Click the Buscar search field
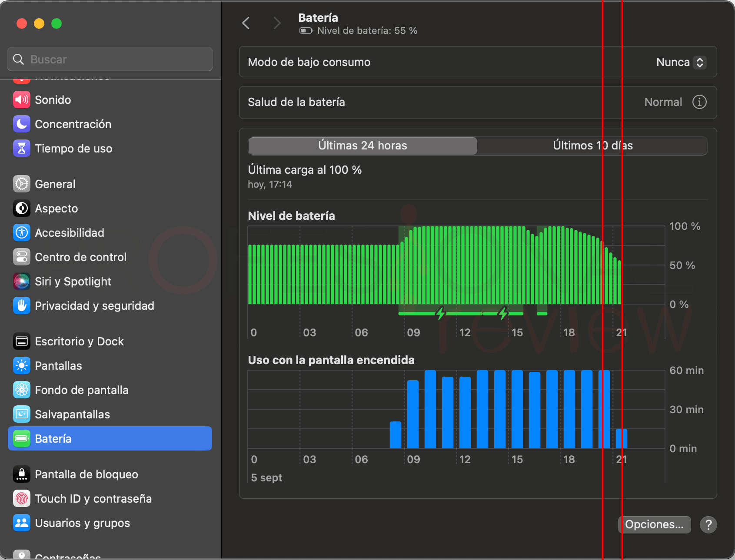The height and width of the screenshot is (560, 735). [x=110, y=59]
